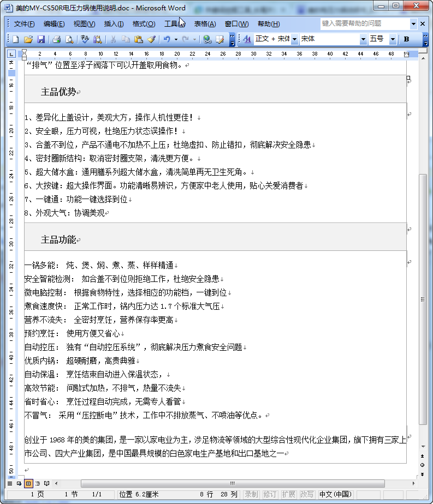Screen dimensions: 433x504
Task: Copy the selection
Action: [126, 39]
